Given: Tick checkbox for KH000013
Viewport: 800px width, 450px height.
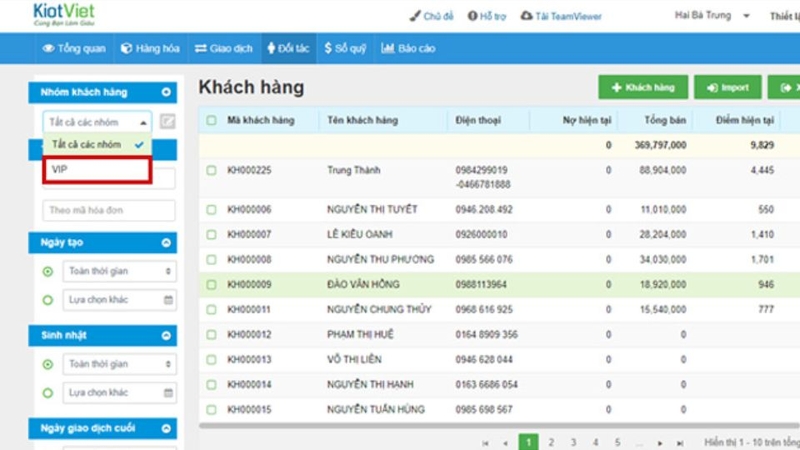Looking at the screenshot, I should coord(211,360).
